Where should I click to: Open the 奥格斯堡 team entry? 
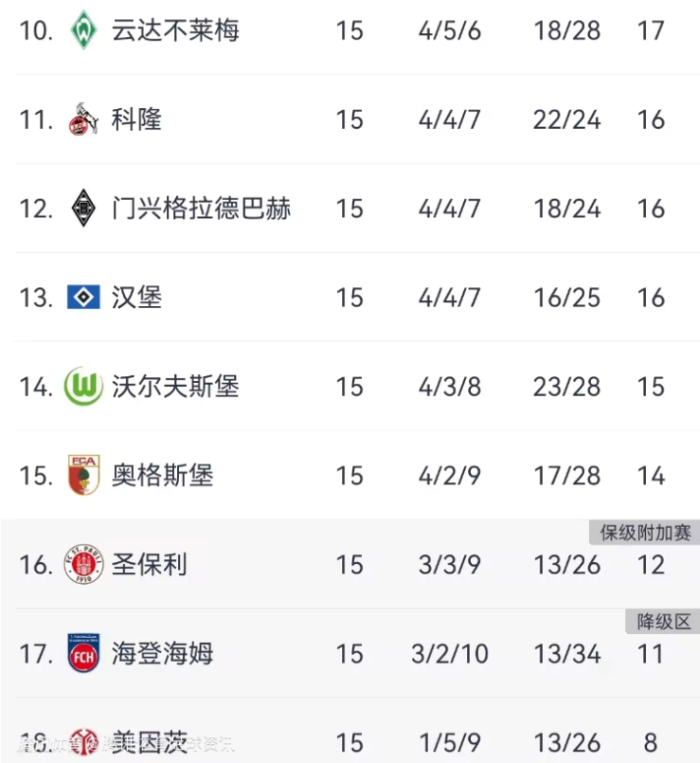click(x=163, y=475)
